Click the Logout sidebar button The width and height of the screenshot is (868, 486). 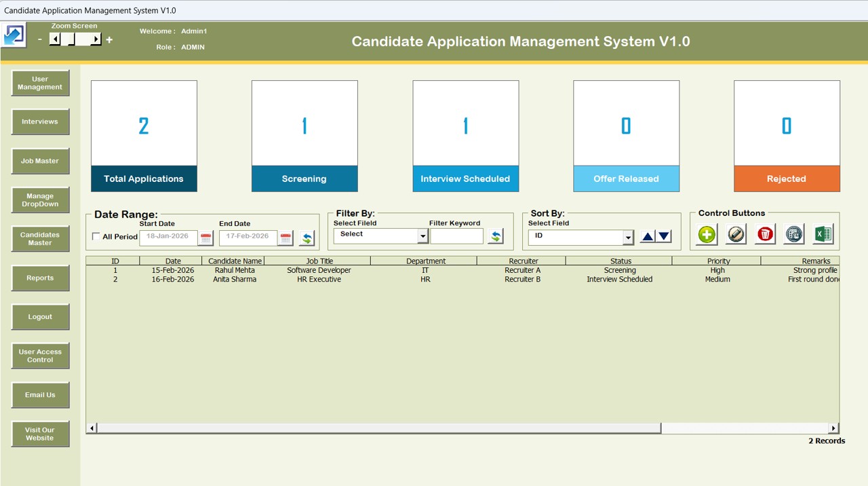tap(40, 317)
